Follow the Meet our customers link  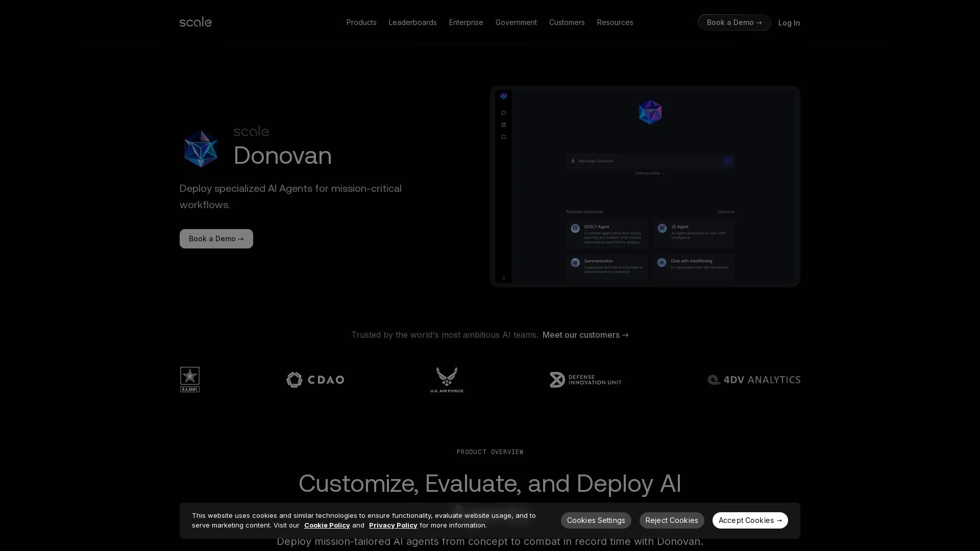click(585, 335)
